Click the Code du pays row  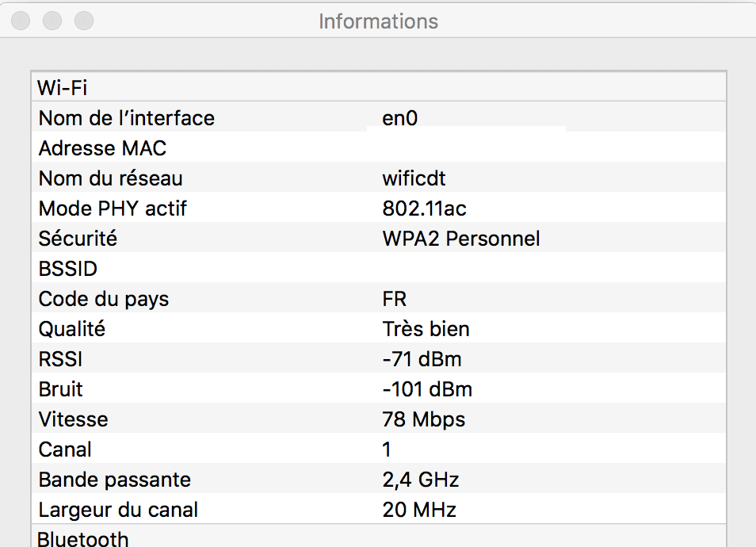[x=379, y=299]
